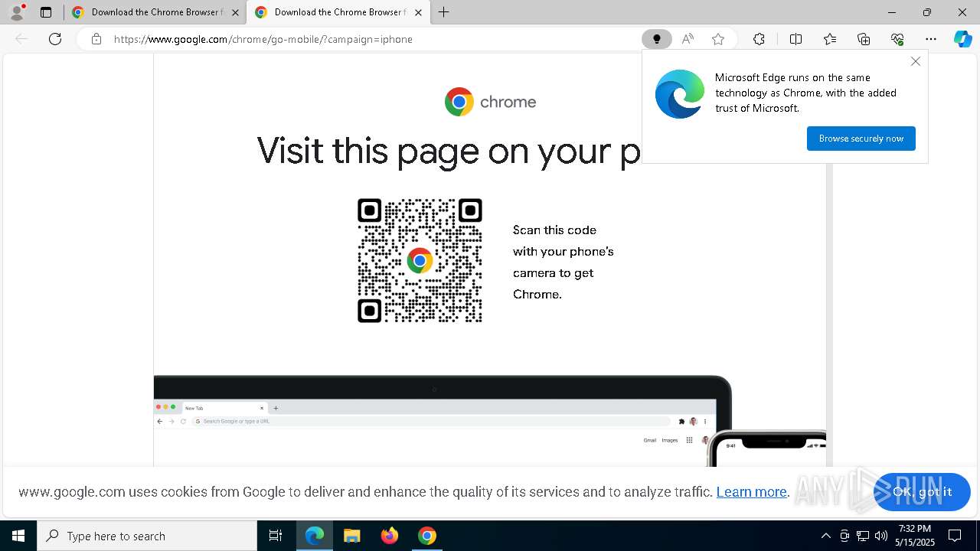Screen dimensions: 980x551
Task: Click the laptop browser mockup image
Action: (x=443, y=421)
